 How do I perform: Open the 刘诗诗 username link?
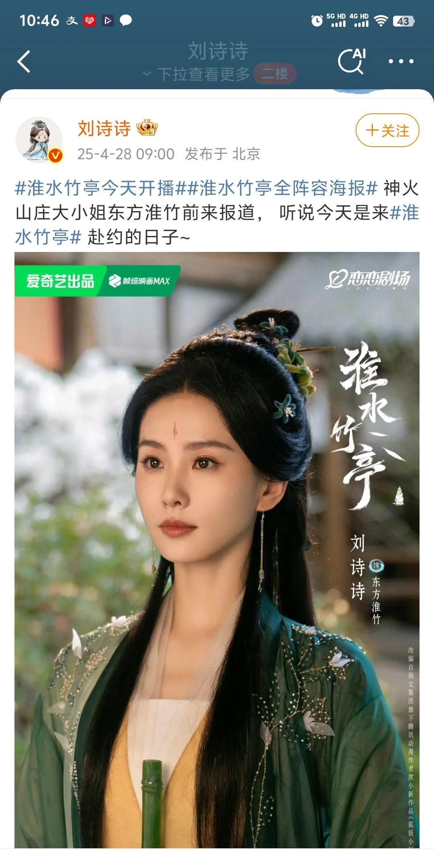click(x=104, y=129)
